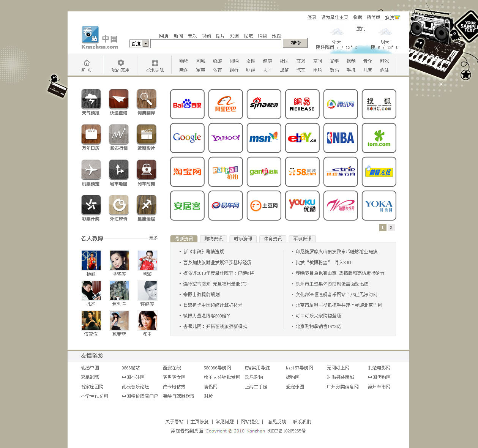Open the 股市行情 stock market icon
This screenshot has height=448, width=478.
click(x=118, y=134)
